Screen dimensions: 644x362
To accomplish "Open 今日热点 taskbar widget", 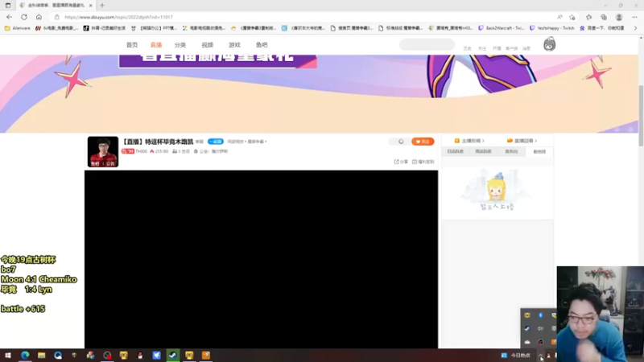I will point(516,356).
